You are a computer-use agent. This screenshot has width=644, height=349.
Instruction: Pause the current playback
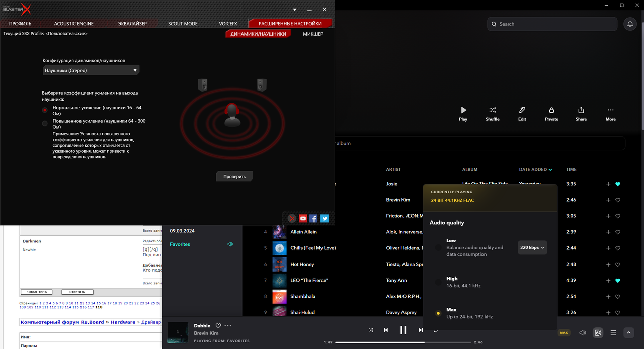pos(403,330)
